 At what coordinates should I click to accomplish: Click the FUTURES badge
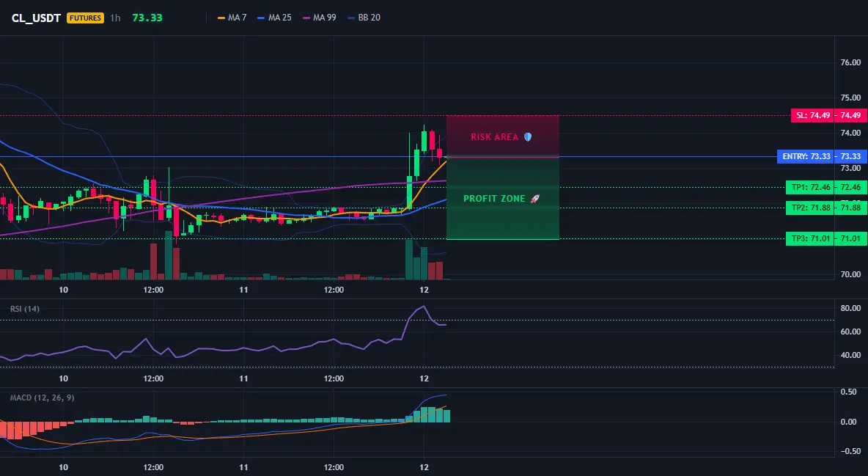85,18
